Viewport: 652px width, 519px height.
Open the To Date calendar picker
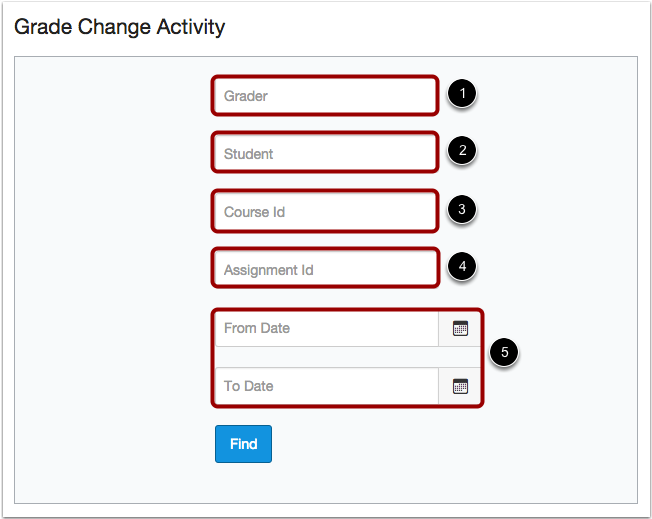click(x=460, y=386)
